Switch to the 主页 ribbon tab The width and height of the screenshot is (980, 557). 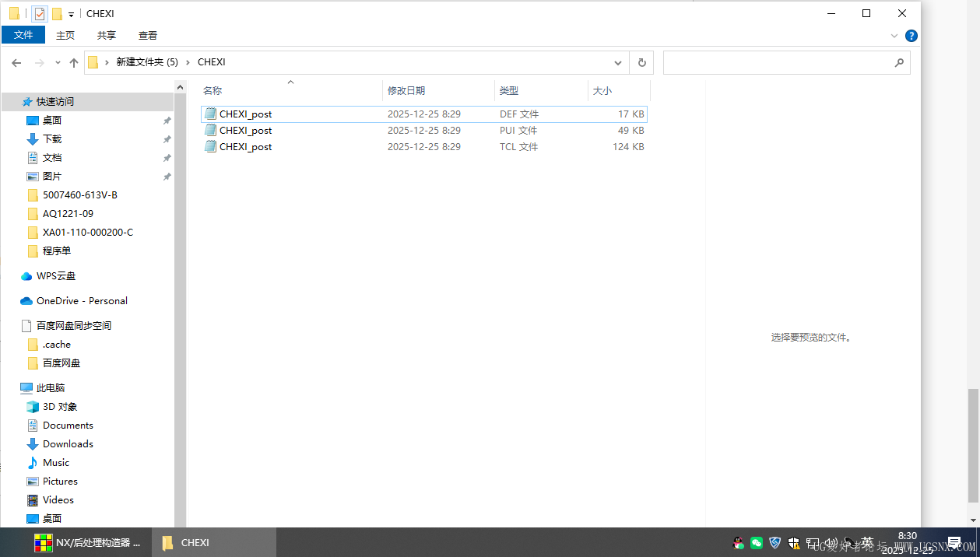click(65, 35)
